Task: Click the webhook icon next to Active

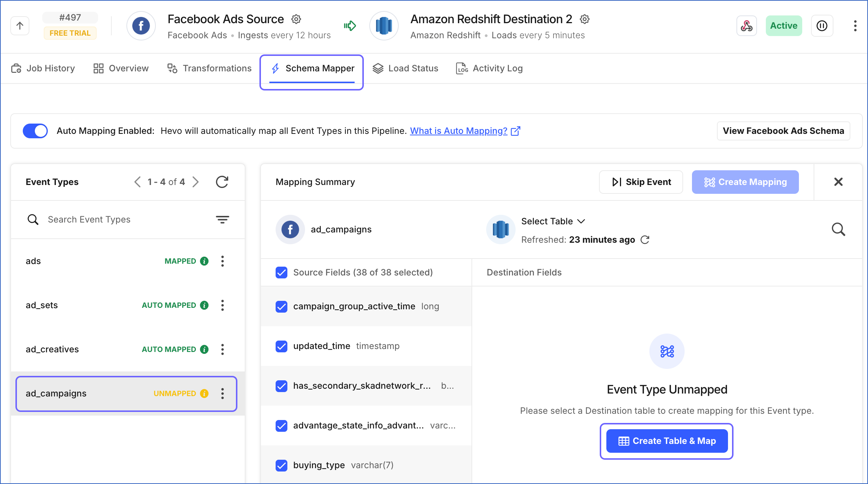Action: point(747,26)
